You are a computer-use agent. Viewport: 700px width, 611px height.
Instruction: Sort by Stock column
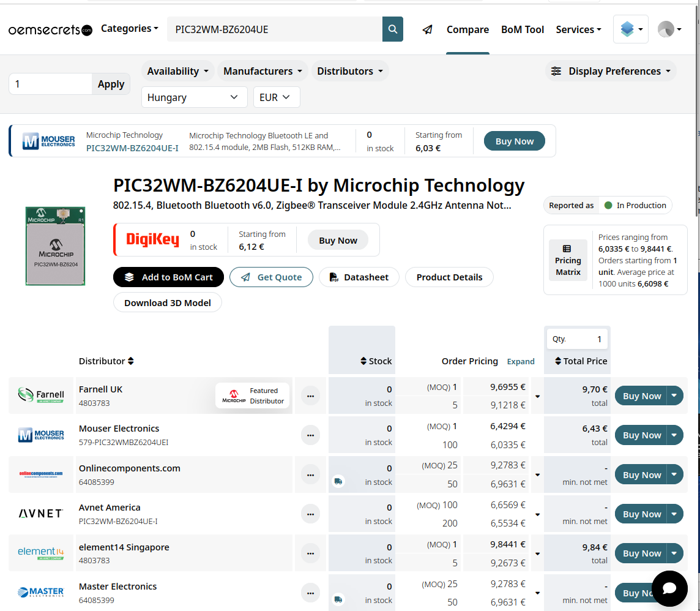pos(376,361)
